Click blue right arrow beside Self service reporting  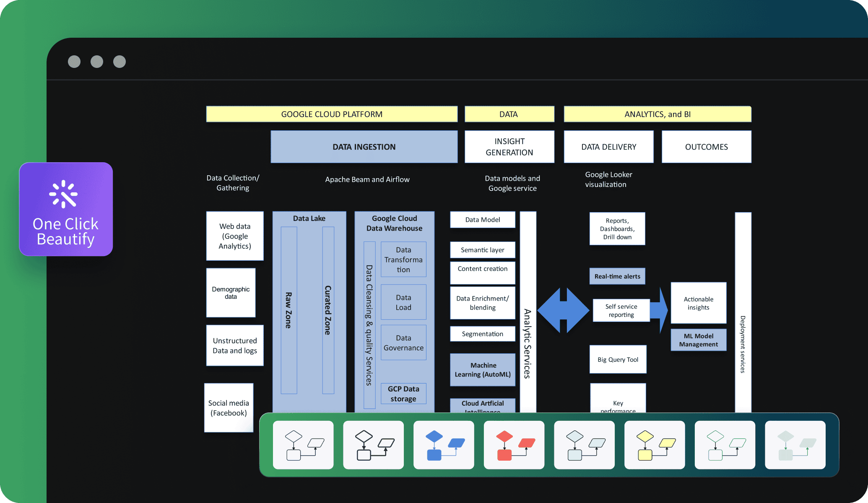click(659, 310)
